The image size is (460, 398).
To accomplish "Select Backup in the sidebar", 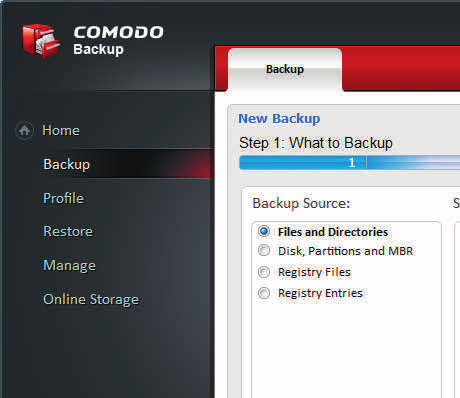I will [67, 164].
